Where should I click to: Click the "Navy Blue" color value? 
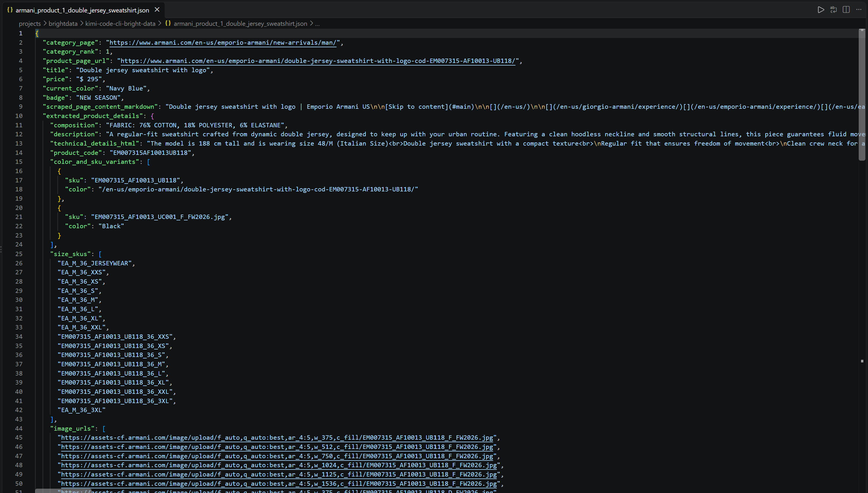[x=126, y=88]
